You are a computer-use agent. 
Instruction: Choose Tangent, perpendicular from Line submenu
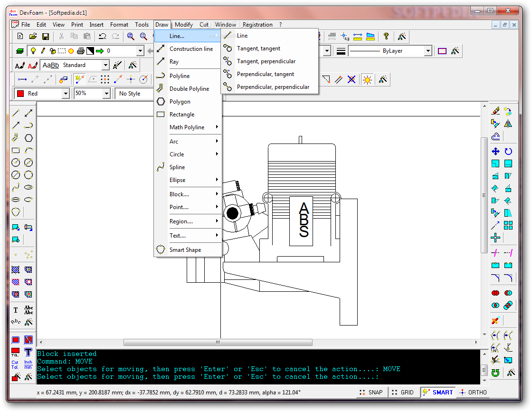coord(270,61)
